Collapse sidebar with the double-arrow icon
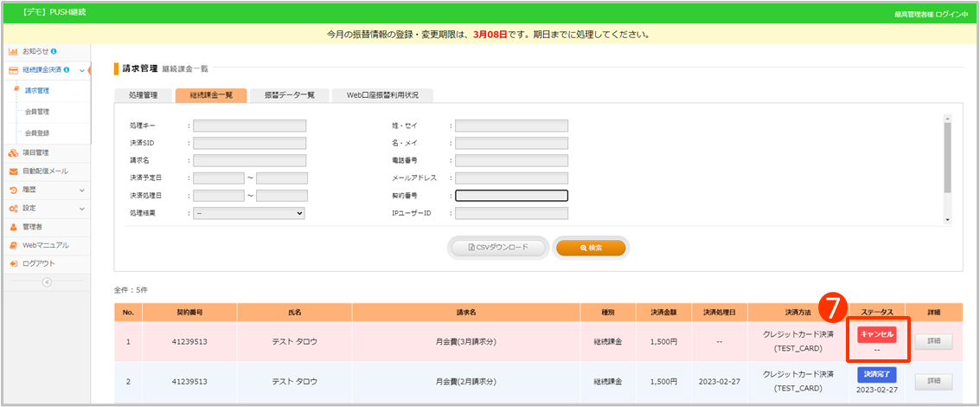The height and width of the screenshot is (407, 980). [x=47, y=282]
